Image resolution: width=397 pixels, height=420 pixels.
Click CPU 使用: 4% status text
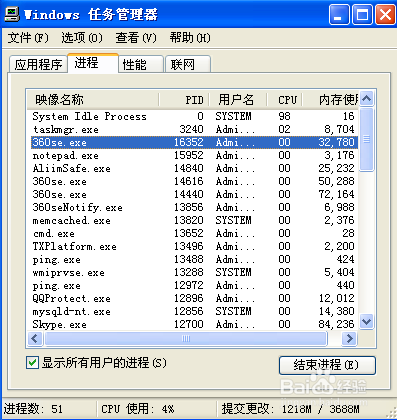138,409
